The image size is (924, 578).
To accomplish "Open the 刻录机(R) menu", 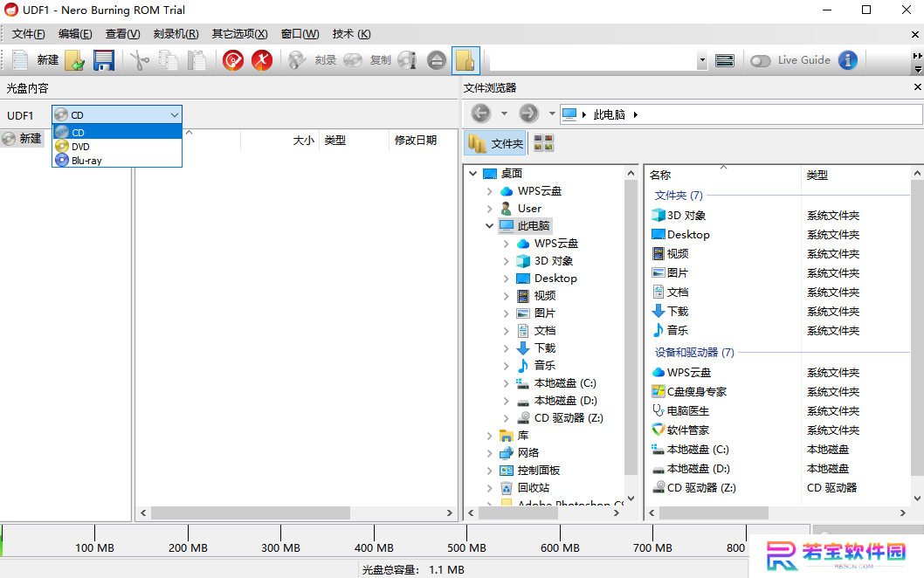I will 176,34.
